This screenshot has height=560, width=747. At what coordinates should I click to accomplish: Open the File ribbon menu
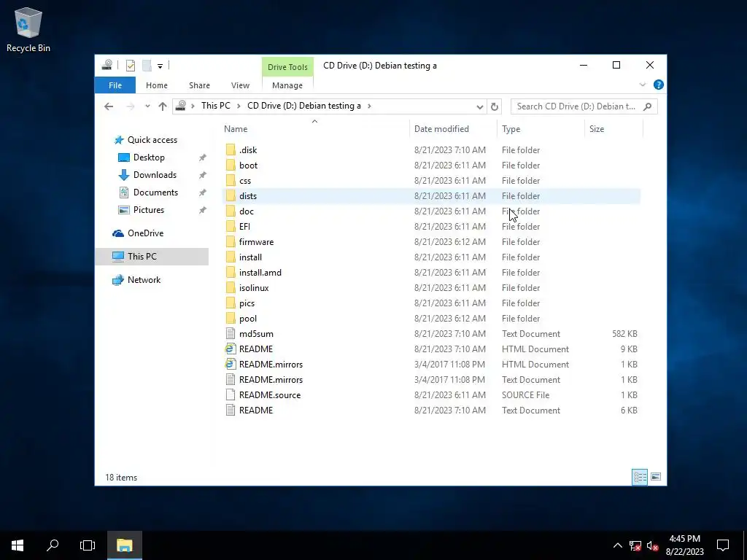(x=115, y=85)
